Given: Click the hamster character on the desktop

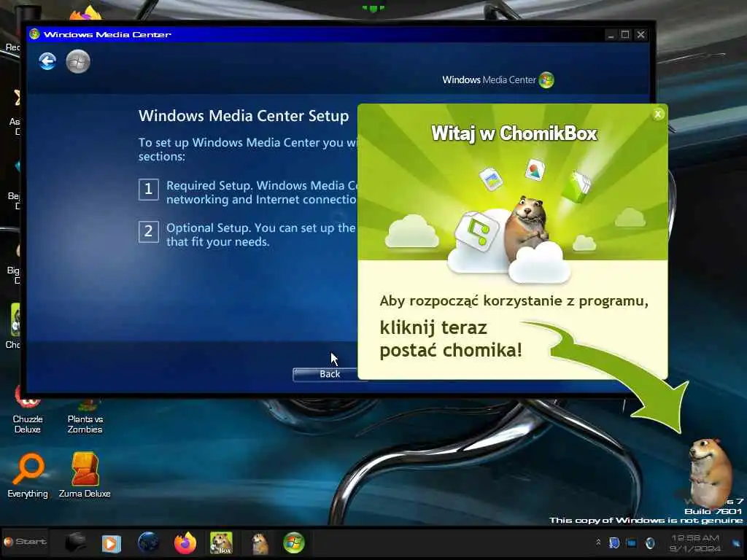Looking at the screenshot, I should click(x=711, y=472).
